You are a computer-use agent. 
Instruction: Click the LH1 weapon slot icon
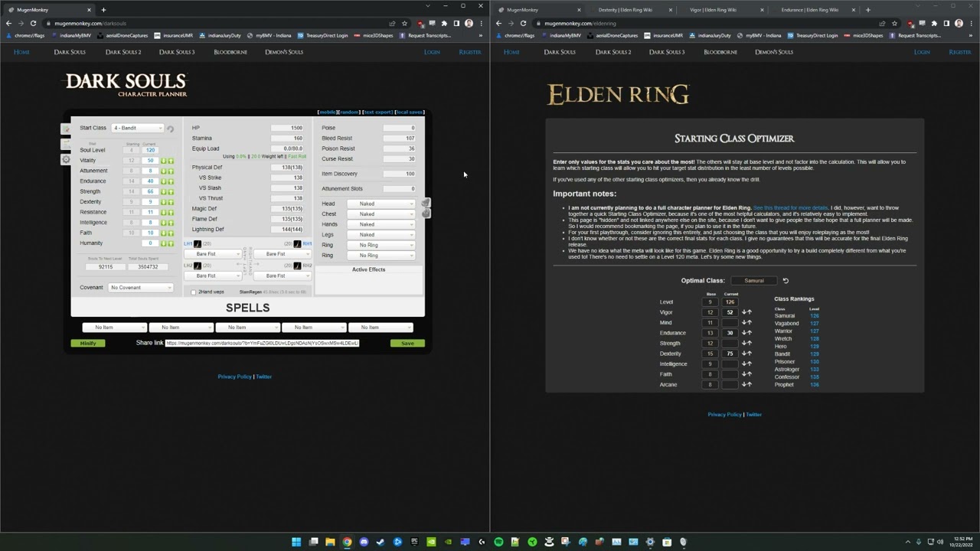pyautogui.click(x=198, y=244)
